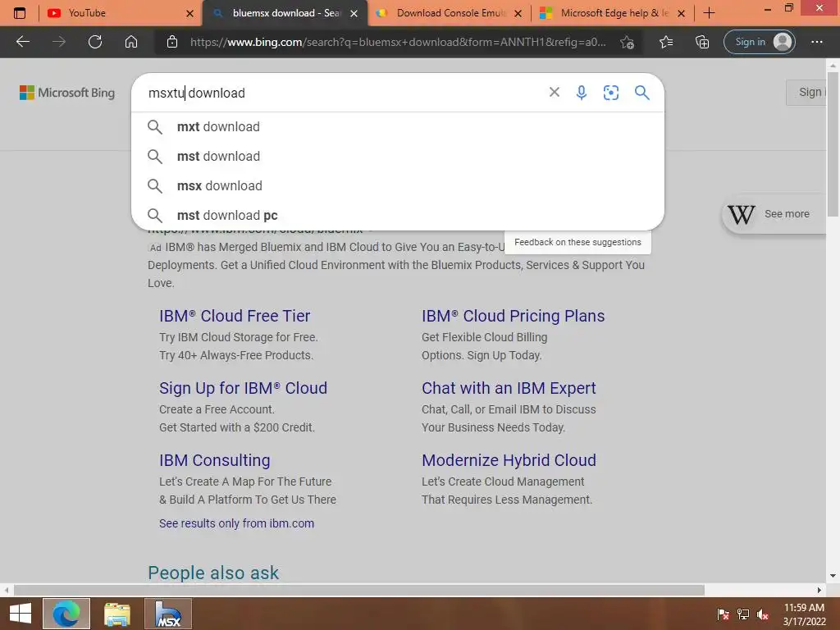Click in the Bing search text field
840x630 pixels.
point(343,93)
